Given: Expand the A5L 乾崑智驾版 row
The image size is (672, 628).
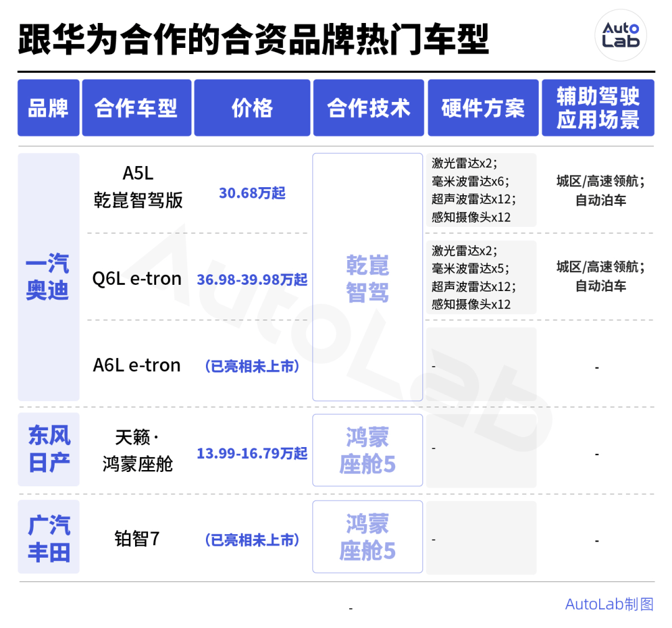Looking at the screenshot, I should coord(136,187).
